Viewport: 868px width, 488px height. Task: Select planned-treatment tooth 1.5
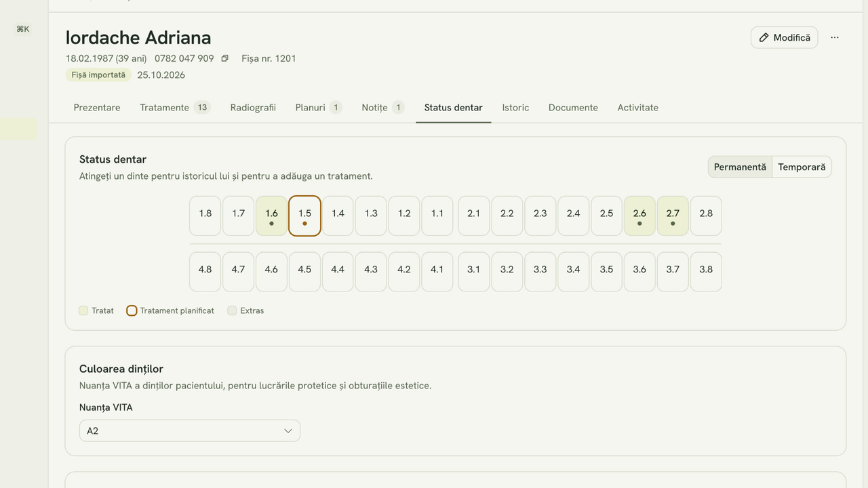[304, 216]
